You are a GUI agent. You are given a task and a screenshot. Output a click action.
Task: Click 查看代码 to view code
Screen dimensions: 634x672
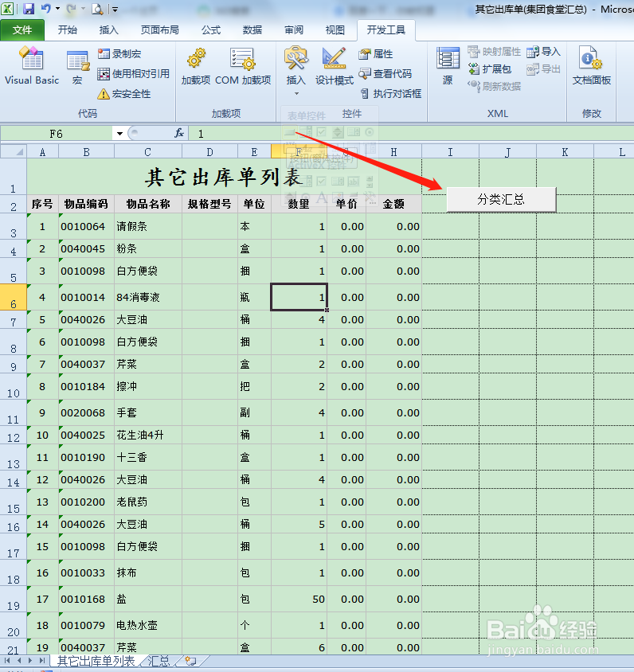click(385, 74)
